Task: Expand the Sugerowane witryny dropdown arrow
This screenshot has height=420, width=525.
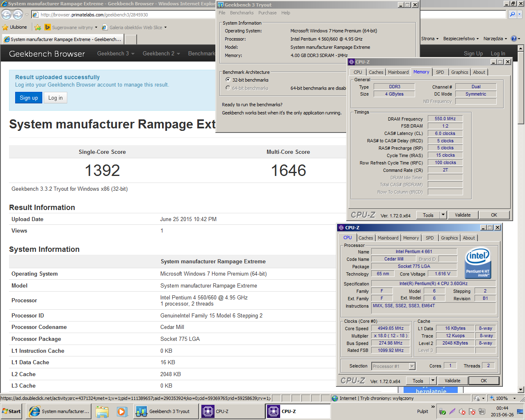Action: pyautogui.click(x=96, y=27)
